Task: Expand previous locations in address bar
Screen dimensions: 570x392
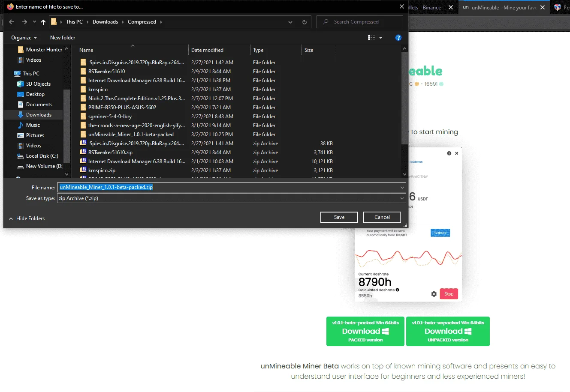Action: pos(290,22)
